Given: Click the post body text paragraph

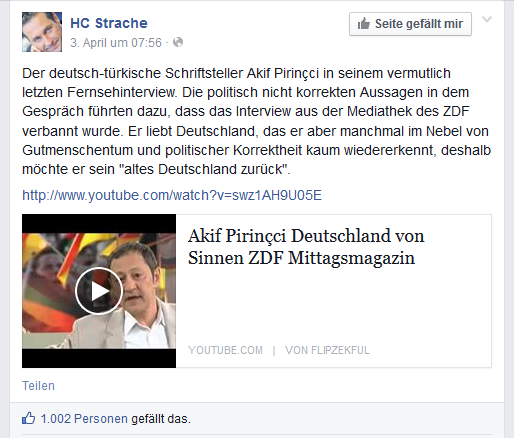Looking at the screenshot, I should click(x=256, y=121).
